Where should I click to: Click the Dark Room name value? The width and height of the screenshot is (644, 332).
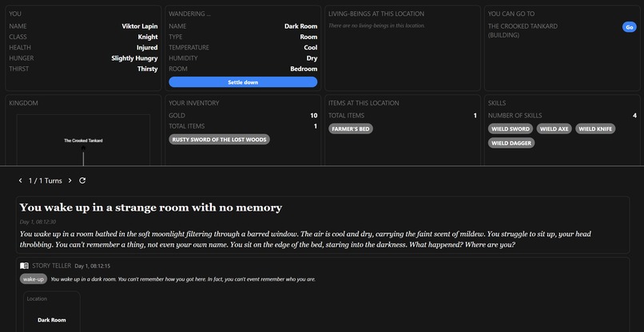(x=300, y=26)
